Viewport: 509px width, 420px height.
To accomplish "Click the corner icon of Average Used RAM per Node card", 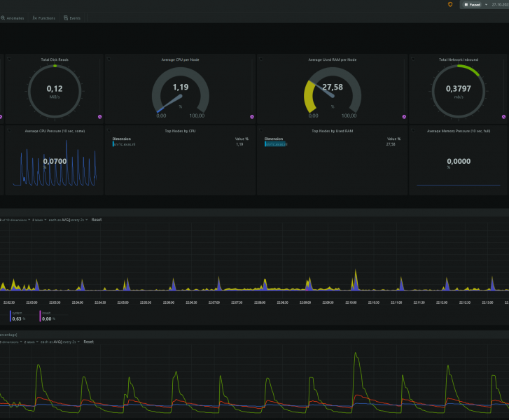I will click(x=261, y=59).
